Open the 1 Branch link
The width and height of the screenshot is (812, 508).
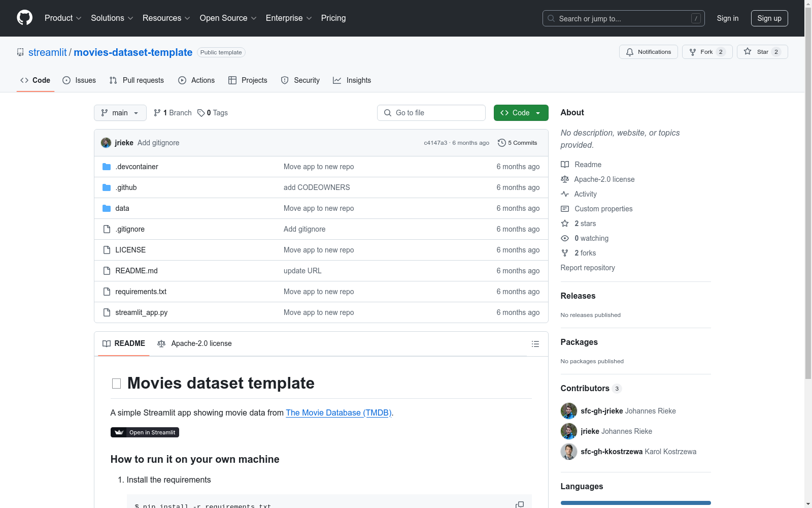pyautogui.click(x=173, y=113)
